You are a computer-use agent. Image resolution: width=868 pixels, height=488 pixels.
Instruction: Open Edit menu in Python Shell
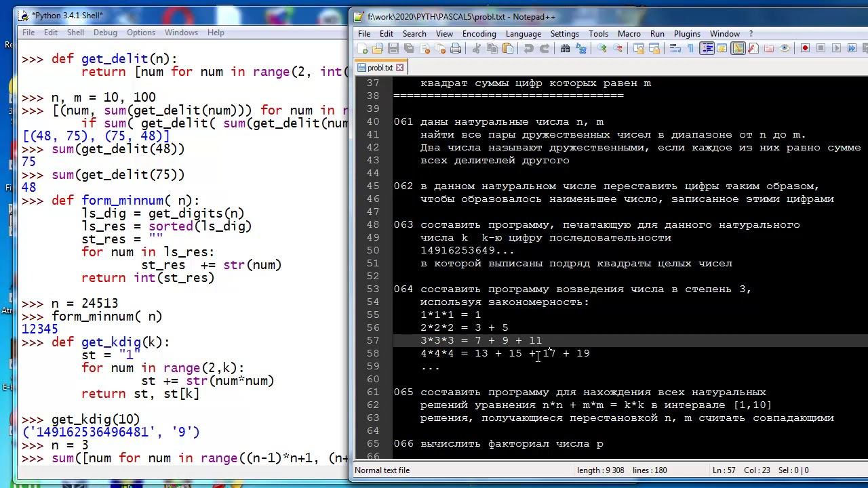click(51, 33)
